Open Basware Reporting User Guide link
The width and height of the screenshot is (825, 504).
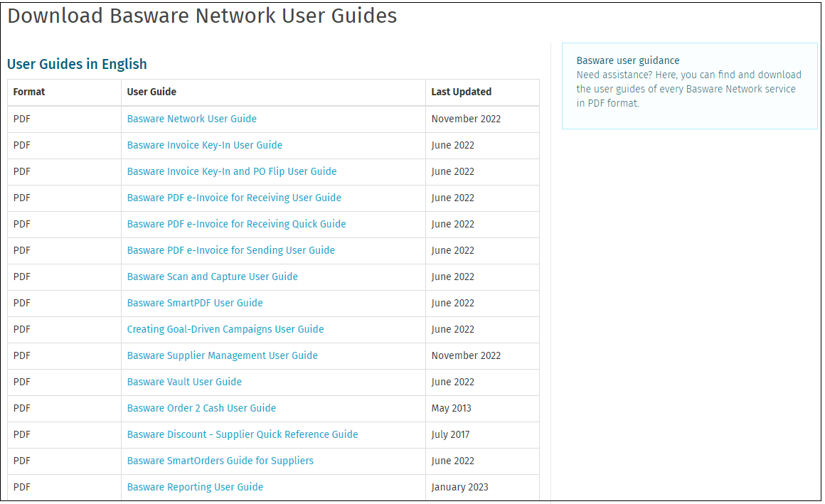[195, 487]
